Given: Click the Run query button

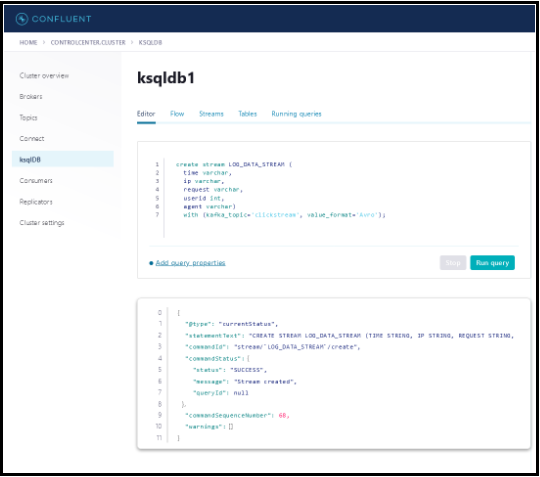Looking at the screenshot, I should pyautogui.click(x=492, y=263).
